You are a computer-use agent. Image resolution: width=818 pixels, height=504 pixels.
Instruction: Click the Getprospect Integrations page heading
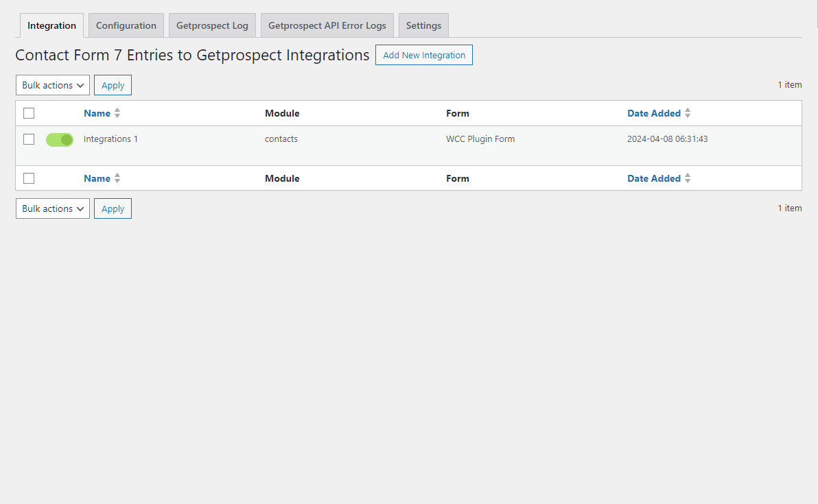pyautogui.click(x=192, y=56)
